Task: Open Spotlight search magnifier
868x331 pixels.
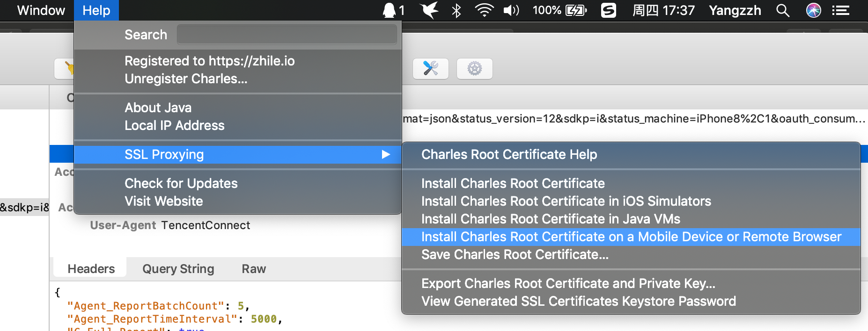Action: coord(783,10)
